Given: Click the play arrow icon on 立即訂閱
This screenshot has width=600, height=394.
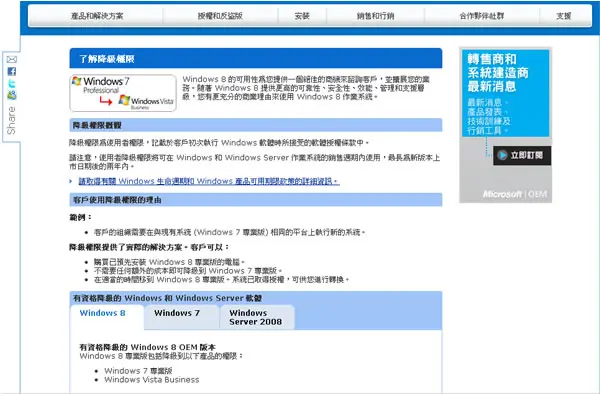Looking at the screenshot, I should click(x=502, y=155).
